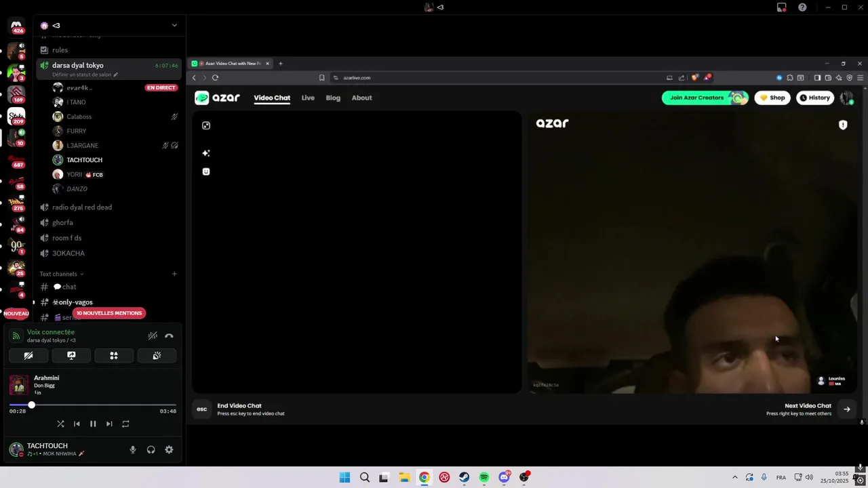Viewport: 868px width, 488px height.
Task: Skip to the previous track
Action: (77, 424)
